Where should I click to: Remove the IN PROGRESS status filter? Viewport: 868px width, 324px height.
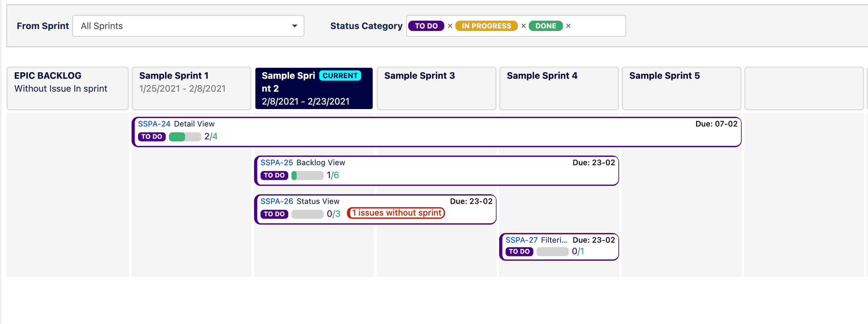click(524, 26)
